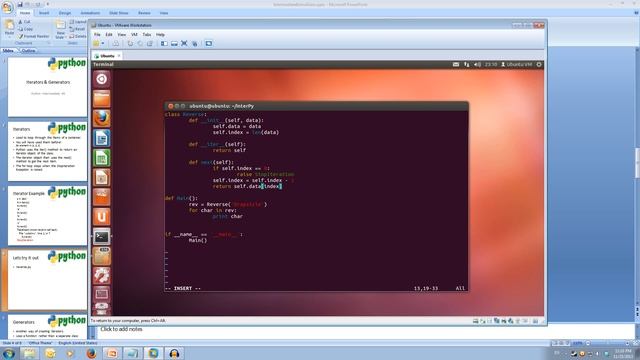The width and height of the screenshot is (640, 360).
Task: Open ubuntu user menu in Ubuntu panel
Action: 516,64
